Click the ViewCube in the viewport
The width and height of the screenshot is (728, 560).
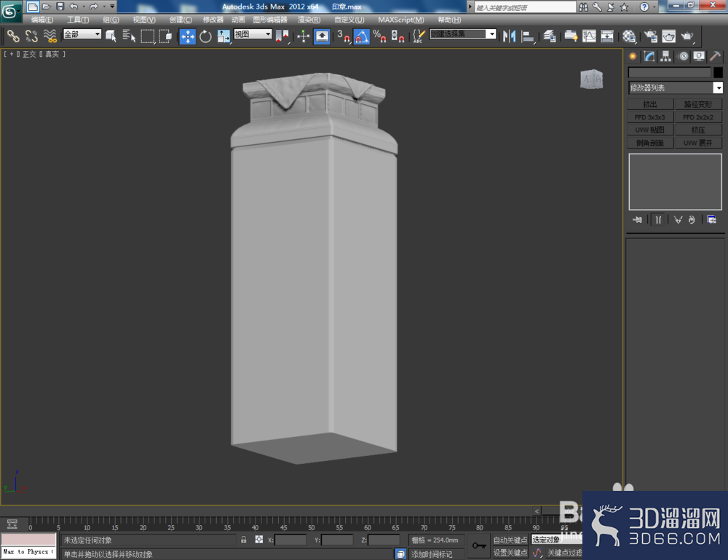591,79
